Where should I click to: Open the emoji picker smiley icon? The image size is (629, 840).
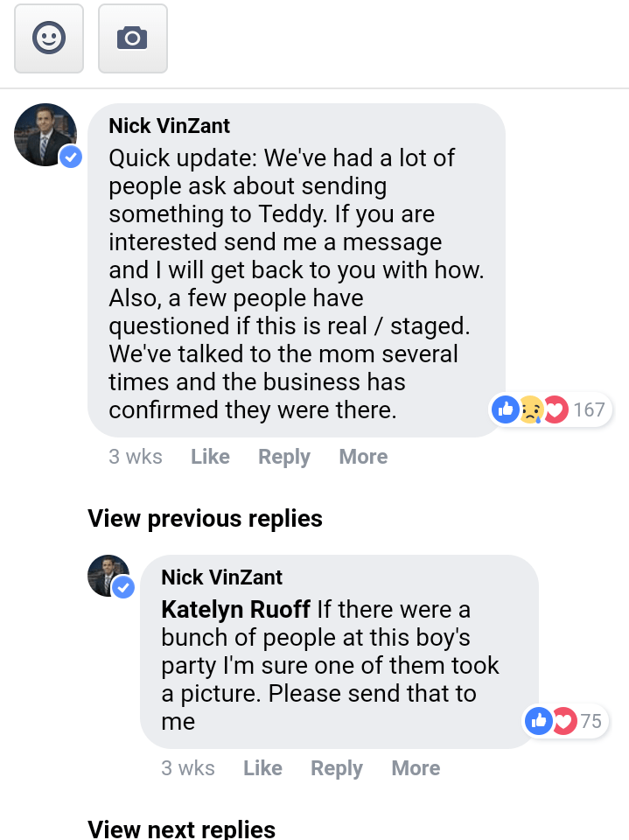(x=49, y=38)
